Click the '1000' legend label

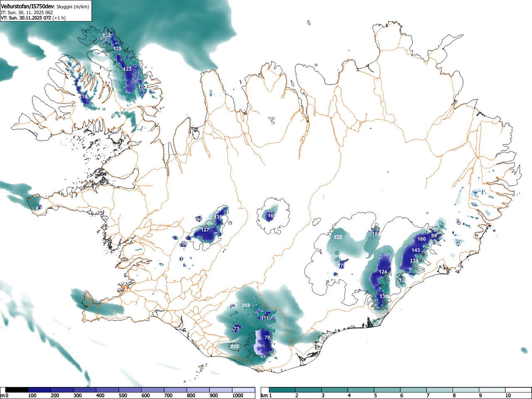point(238,396)
